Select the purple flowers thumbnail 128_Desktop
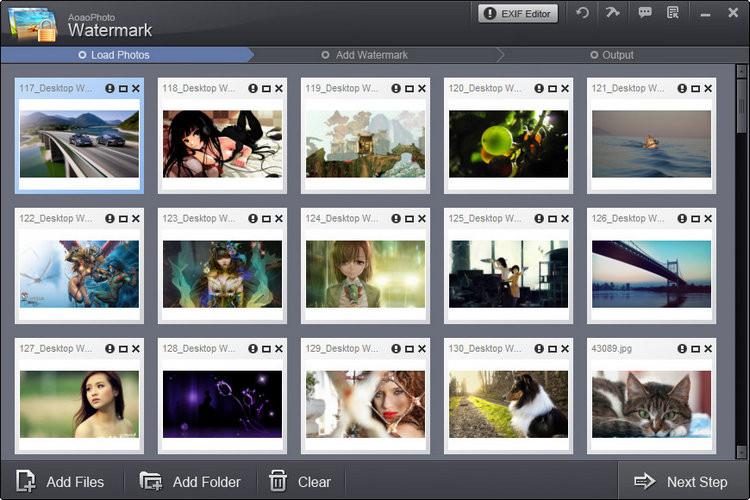 click(x=222, y=404)
